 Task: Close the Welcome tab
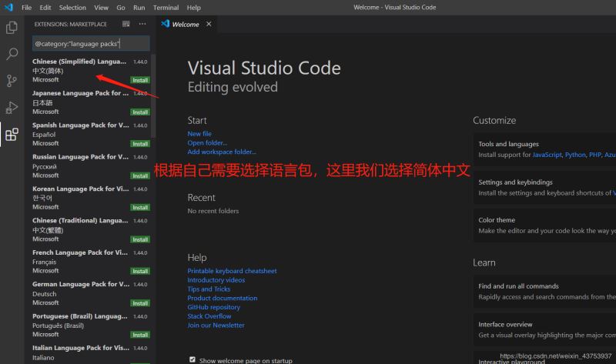[x=209, y=24]
